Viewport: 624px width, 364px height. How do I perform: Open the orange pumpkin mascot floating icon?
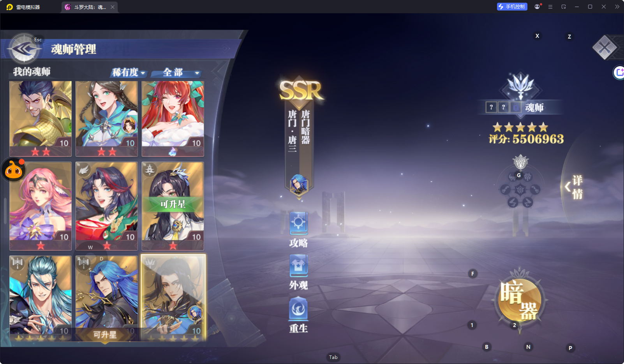[14, 170]
